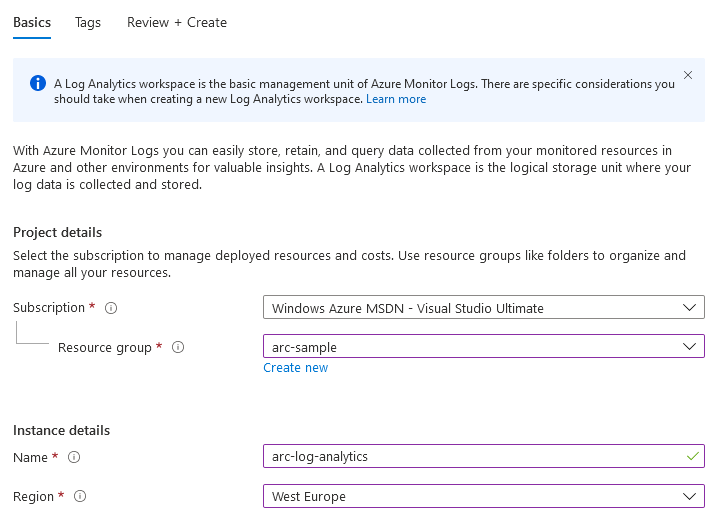Screen dimensions: 727x532
Task: Switch to the Tags tab
Action: pyautogui.click(x=88, y=22)
